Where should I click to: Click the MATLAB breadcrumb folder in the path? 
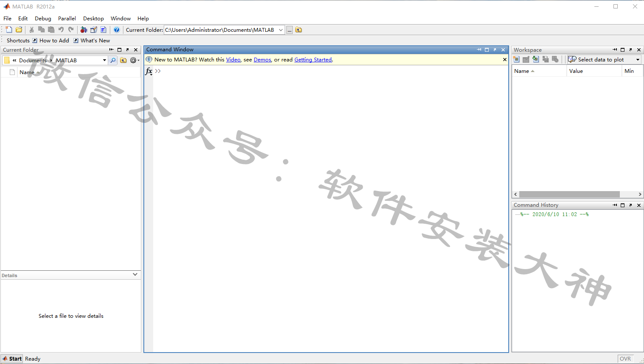[x=67, y=61]
